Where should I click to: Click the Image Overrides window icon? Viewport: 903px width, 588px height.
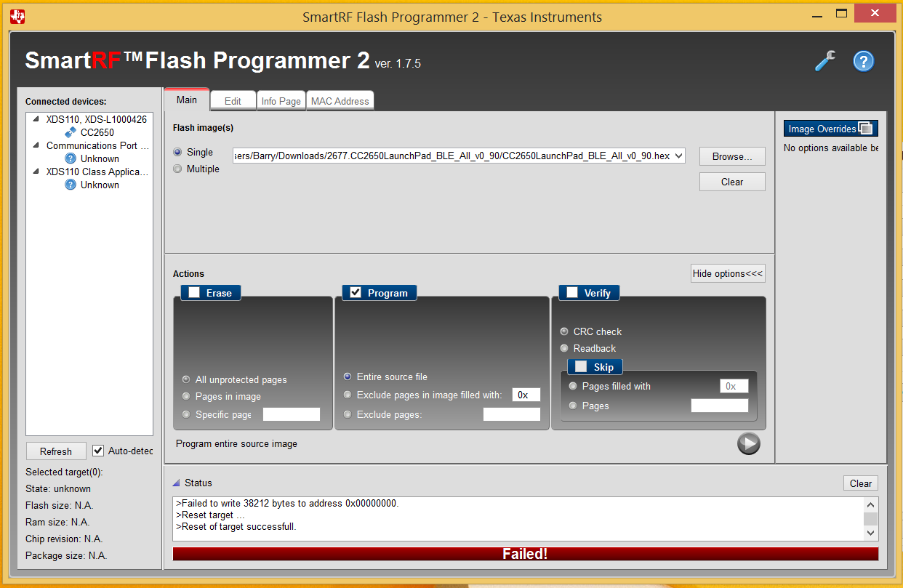[865, 129]
